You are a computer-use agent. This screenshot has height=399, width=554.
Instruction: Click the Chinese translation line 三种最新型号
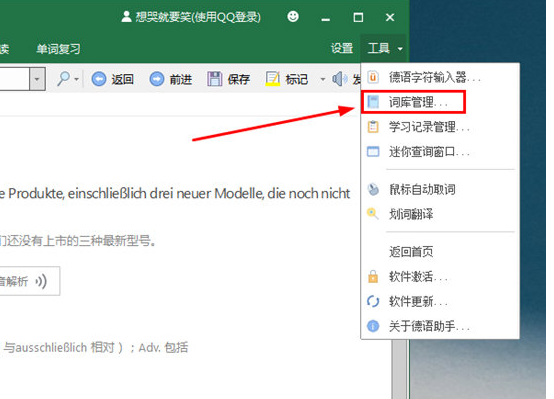[x=78, y=241]
